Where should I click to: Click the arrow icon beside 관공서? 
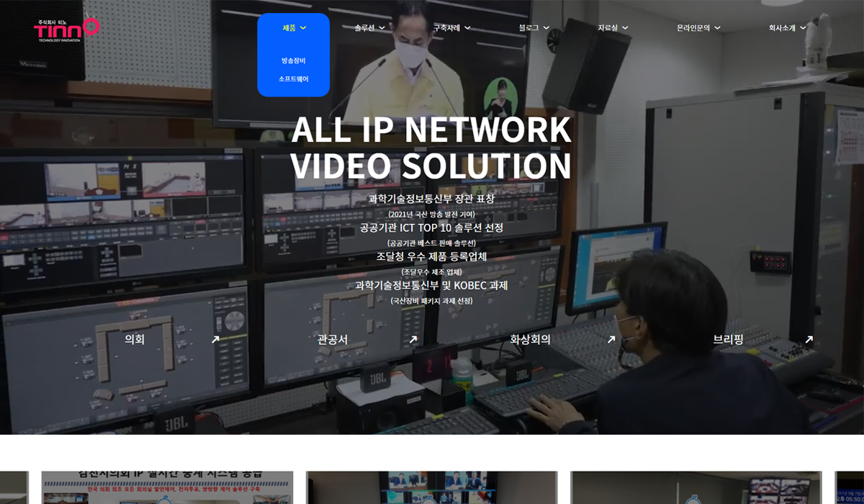tap(413, 340)
